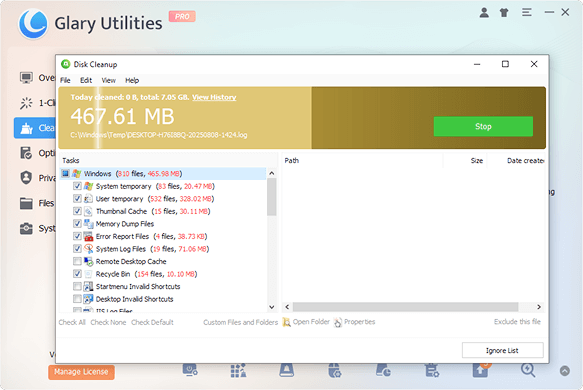Click the Memory Dump Files icon
Image resolution: width=583 pixels, height=390 pixels.
pyautogui.click(x=88, y=223)
